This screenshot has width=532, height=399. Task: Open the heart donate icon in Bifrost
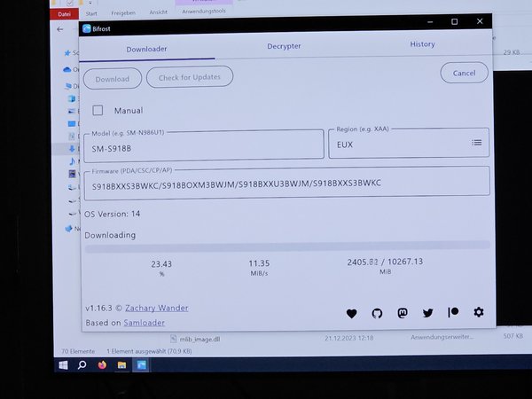(x=351, y=314)
